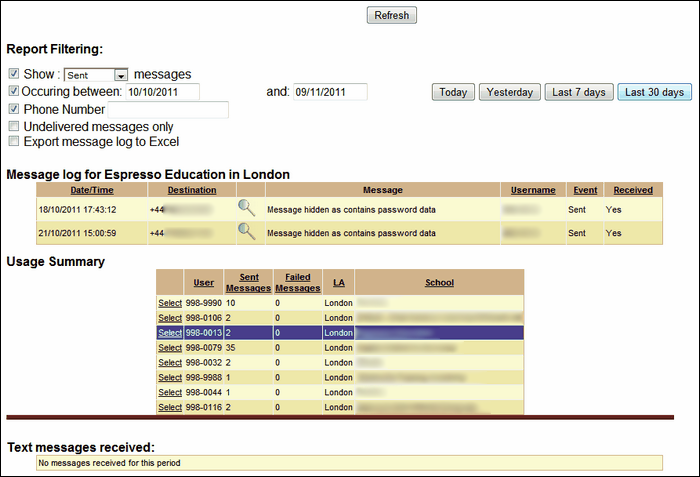Screen dimensions: 700x477
Task: Filter by Yesterday
Action: click(x=510, y=92)
